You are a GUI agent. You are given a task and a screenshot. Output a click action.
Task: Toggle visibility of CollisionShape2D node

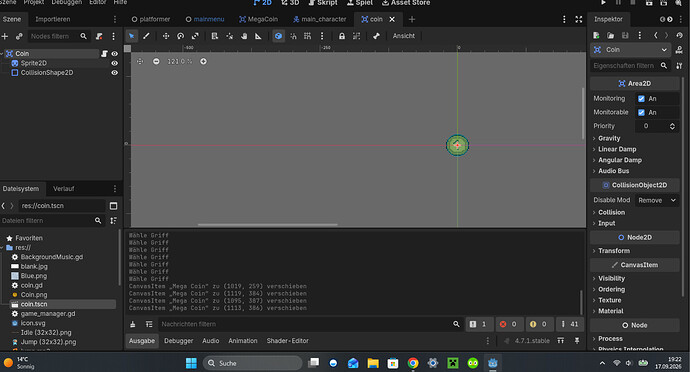pyautogui.click(x=114, y=73)
